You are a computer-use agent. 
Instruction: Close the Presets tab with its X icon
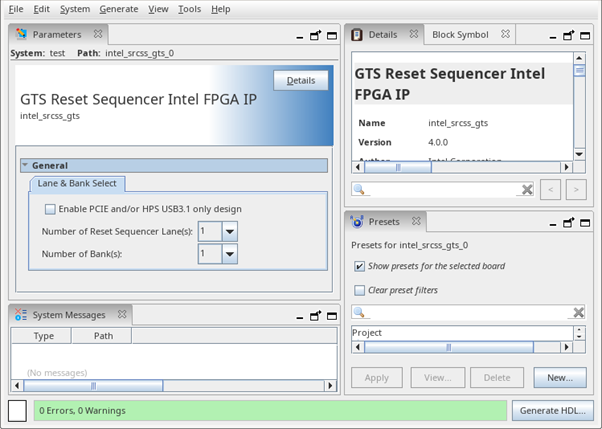[416, 221]
